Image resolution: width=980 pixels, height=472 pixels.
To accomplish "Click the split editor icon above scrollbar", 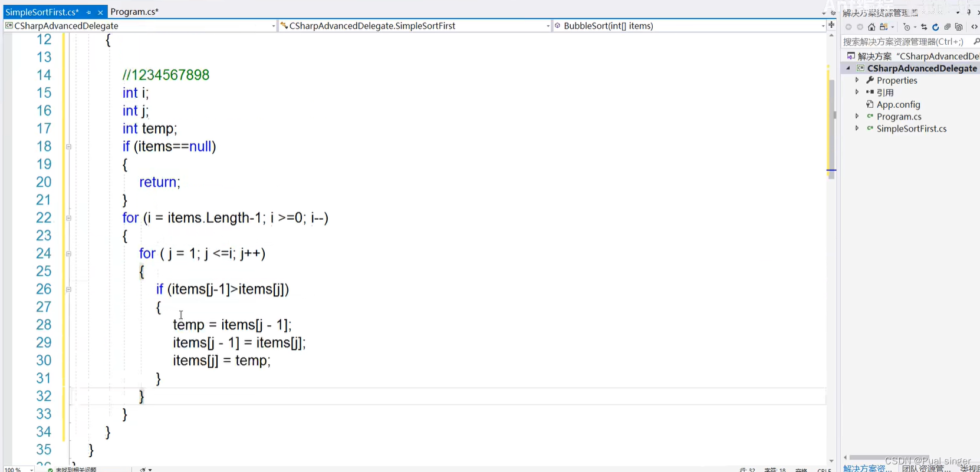I will pyautogui.click(x=831, y=25).
